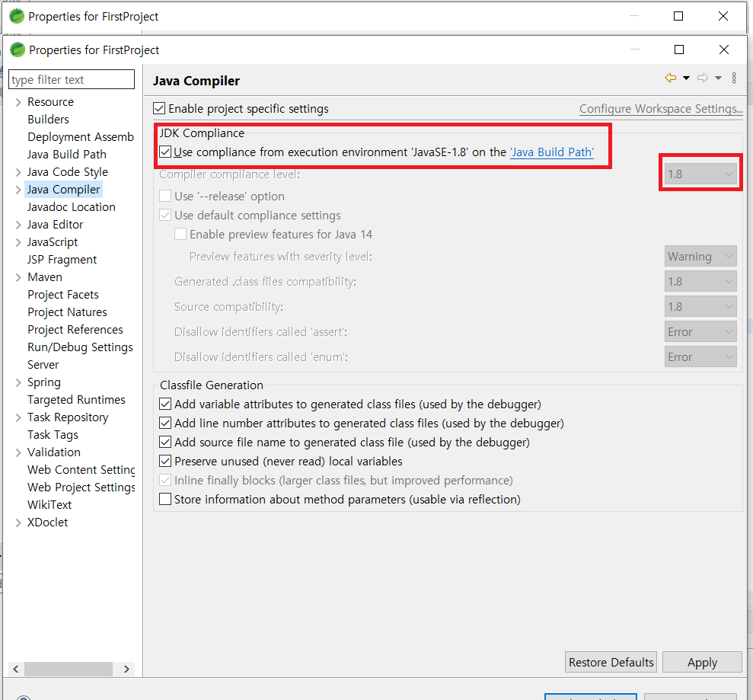753x700 pixels.
Task: Open Disallow identifiers called 'assert' dropdown
Action: point(700,331)
